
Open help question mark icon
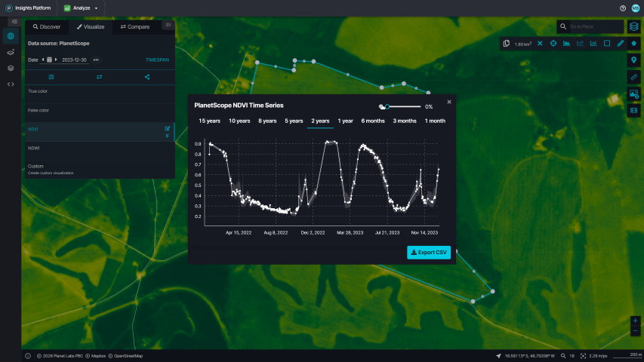tap(623, 8)
